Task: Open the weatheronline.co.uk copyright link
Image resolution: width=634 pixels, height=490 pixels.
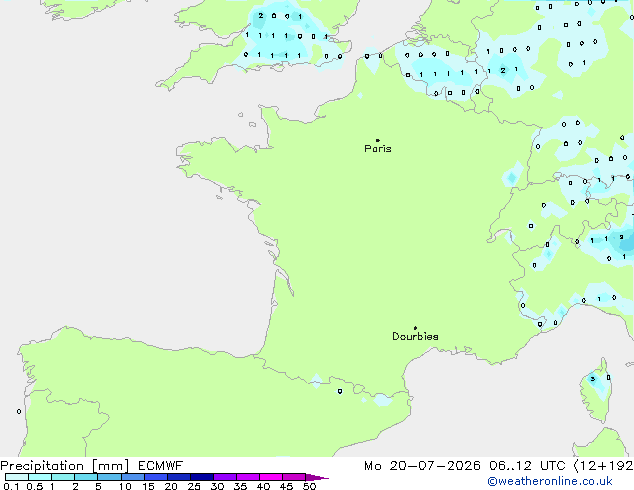Action: (550, 481)
